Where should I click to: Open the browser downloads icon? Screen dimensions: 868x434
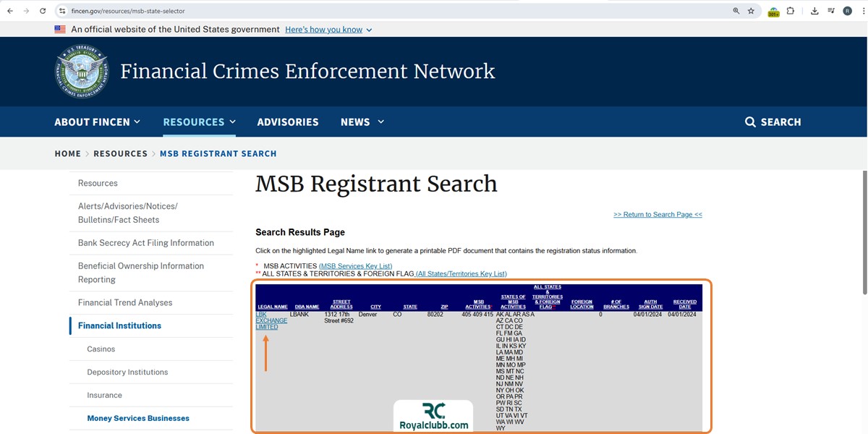coord(814,11)
